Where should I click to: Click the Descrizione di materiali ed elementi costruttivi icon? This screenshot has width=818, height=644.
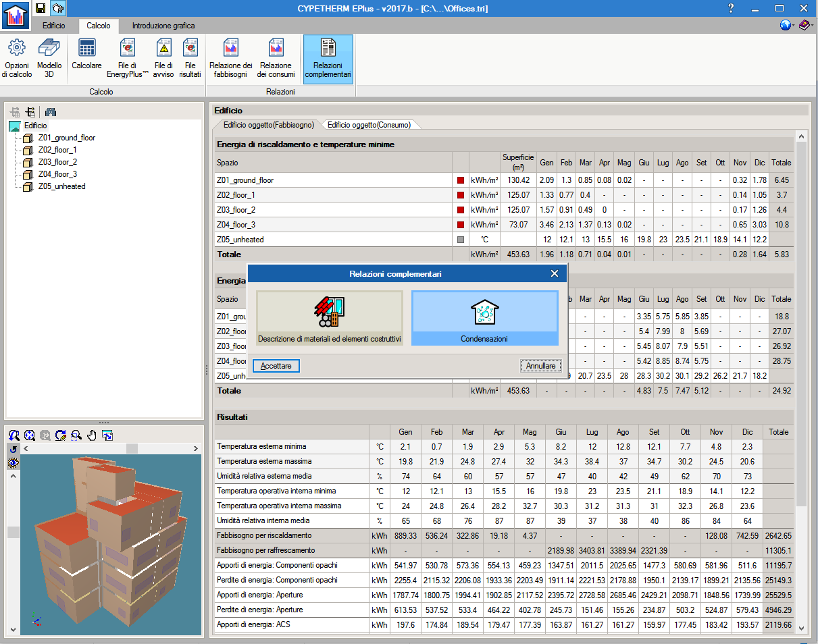[x=330, y=318]
